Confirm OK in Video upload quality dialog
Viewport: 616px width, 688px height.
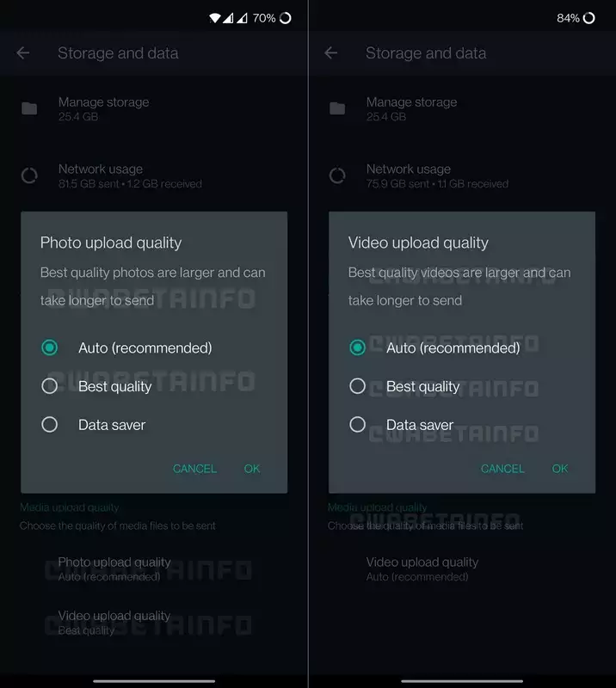coord(560,469)
